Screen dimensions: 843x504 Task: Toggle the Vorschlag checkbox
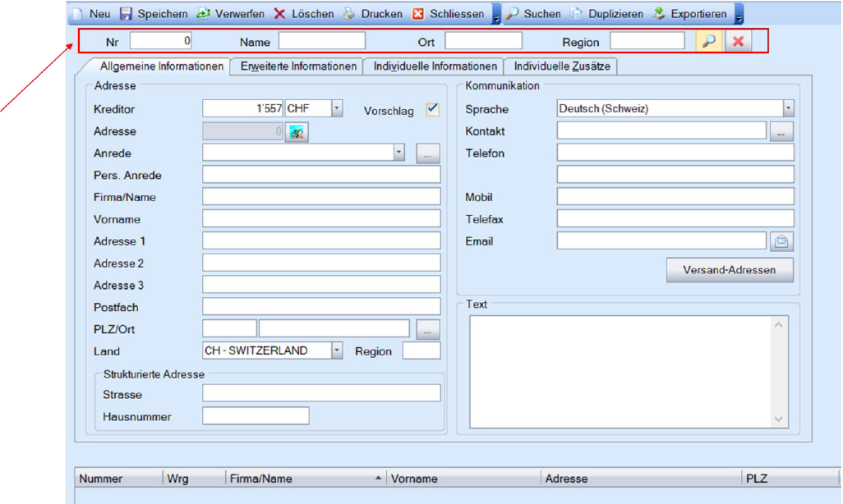tap(433, 109)
